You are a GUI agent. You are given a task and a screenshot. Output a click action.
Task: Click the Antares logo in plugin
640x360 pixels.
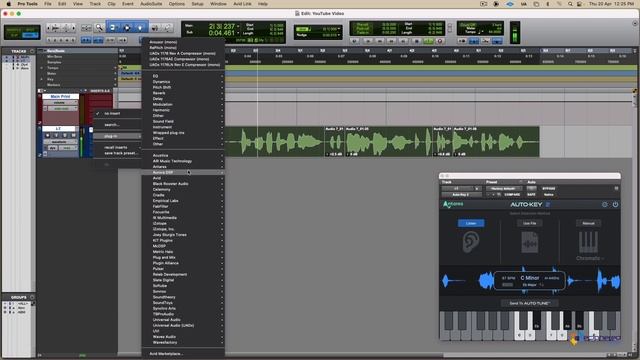click(x=453, y=204)
